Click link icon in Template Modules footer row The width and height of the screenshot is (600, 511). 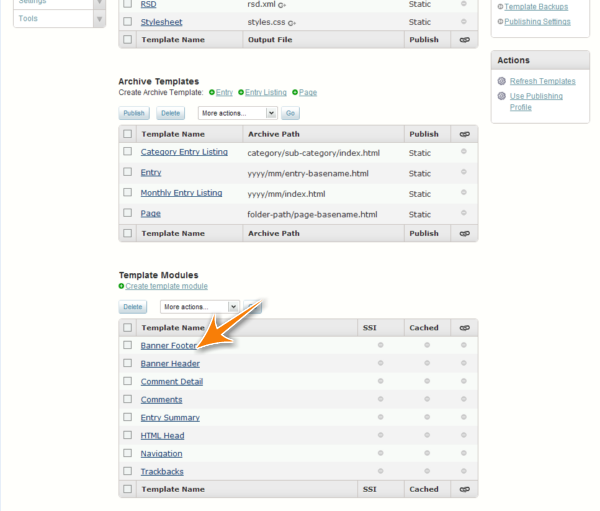[465, 489]
